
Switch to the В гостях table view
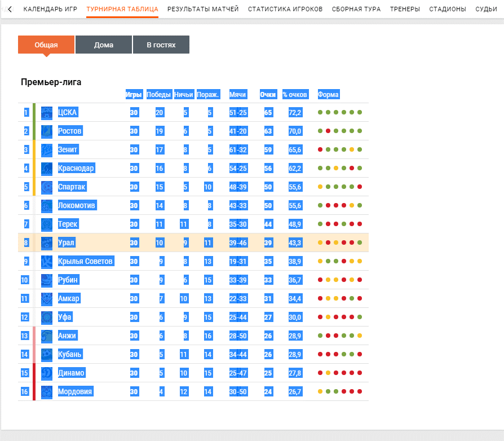tap(161, 45)
